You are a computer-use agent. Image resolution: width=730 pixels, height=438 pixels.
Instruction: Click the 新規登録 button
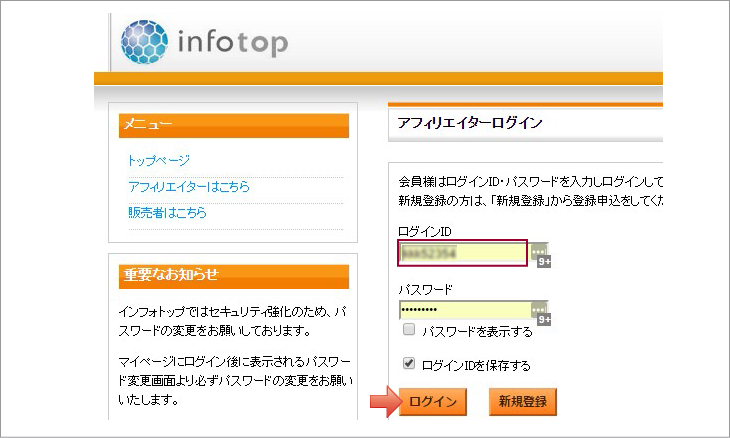pos(522,402)
